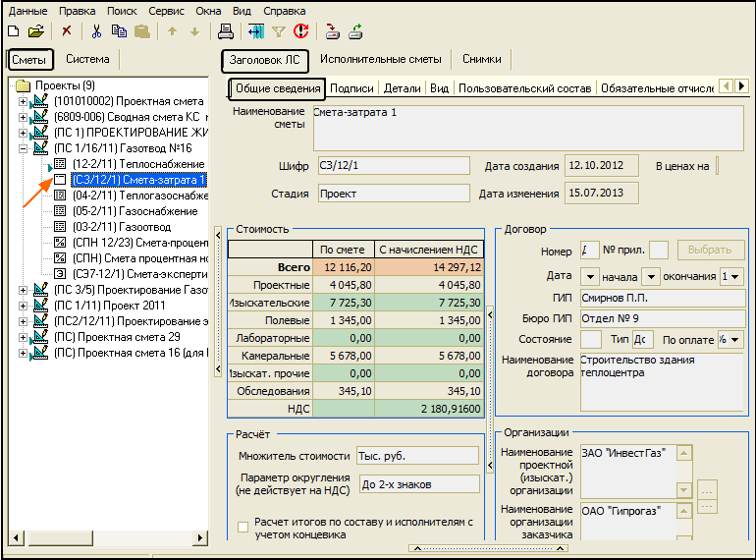Screen dimensions: 756x560
Task: Click the Всего value 12 116,20
Action: (x=344, y=267)
